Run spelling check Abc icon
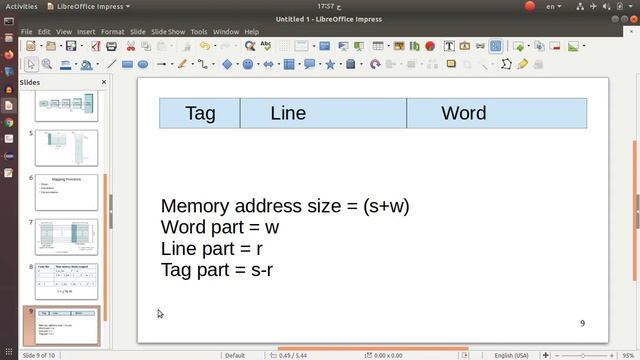 click(x=266, y=46)
